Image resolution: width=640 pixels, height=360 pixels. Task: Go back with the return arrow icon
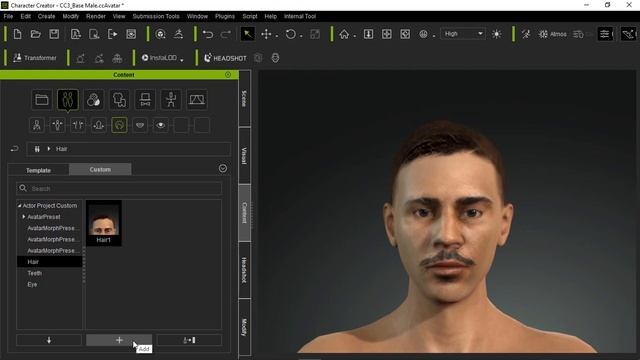click(x=15, y=149)
